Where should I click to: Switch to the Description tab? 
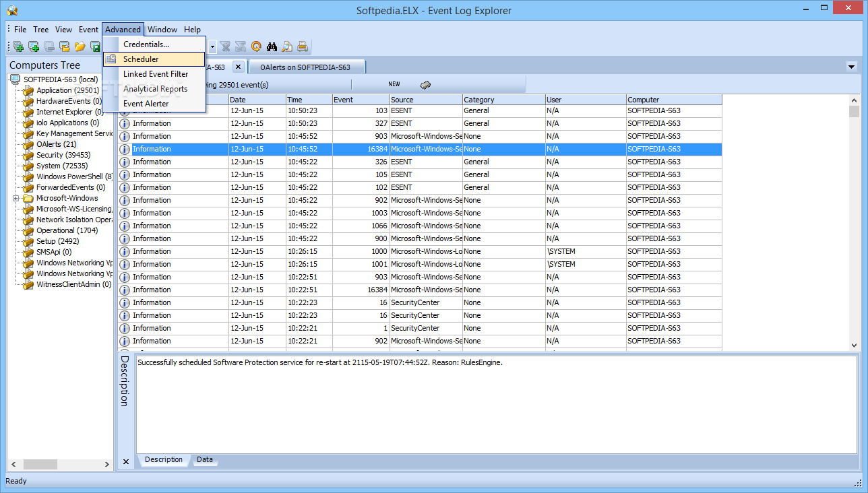pyautogui.click(x=164, y=460)
